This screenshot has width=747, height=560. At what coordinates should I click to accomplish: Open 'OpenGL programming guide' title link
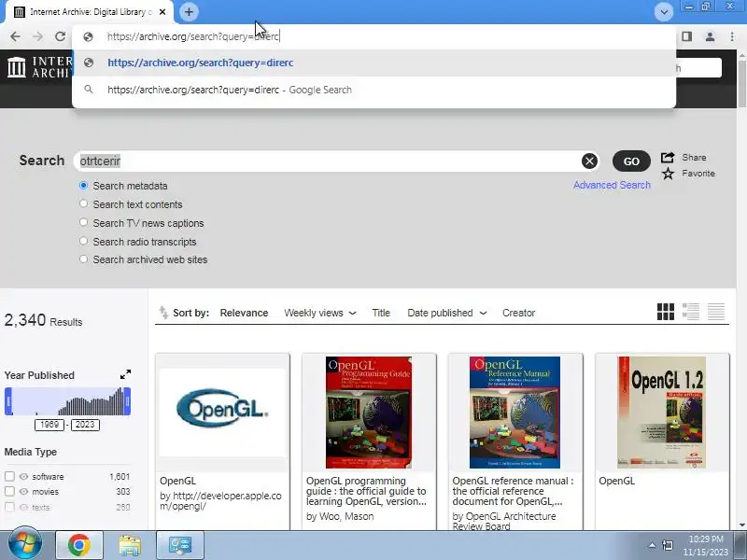[366, 491]
